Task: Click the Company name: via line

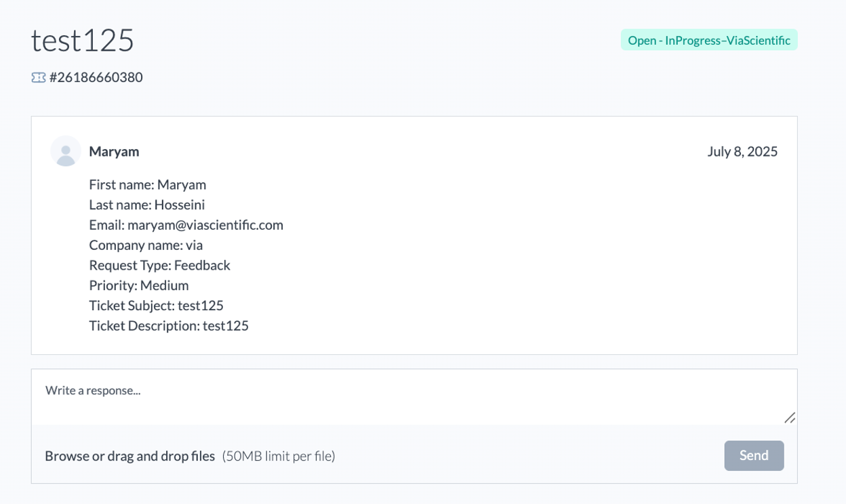Action: (146, 245)
